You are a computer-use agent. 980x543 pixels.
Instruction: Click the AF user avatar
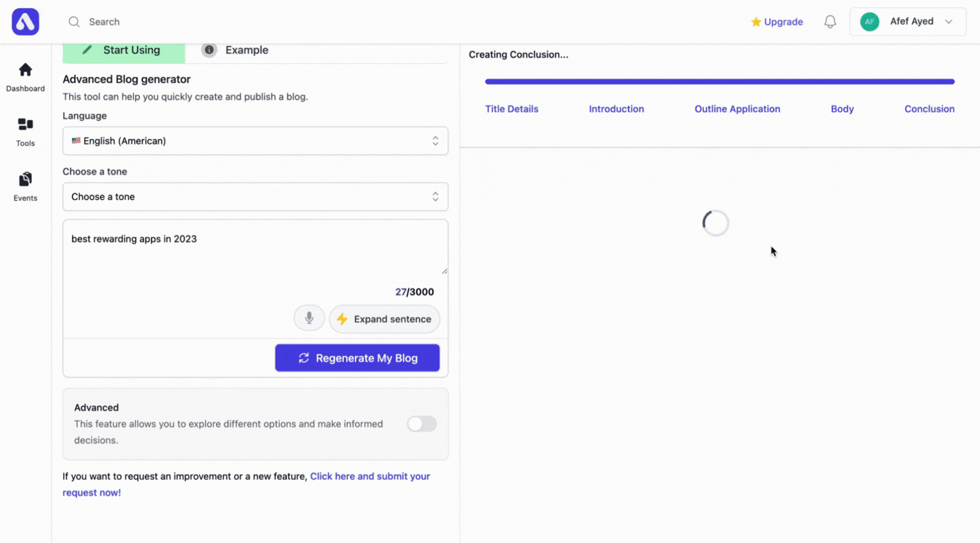point(869,22)
